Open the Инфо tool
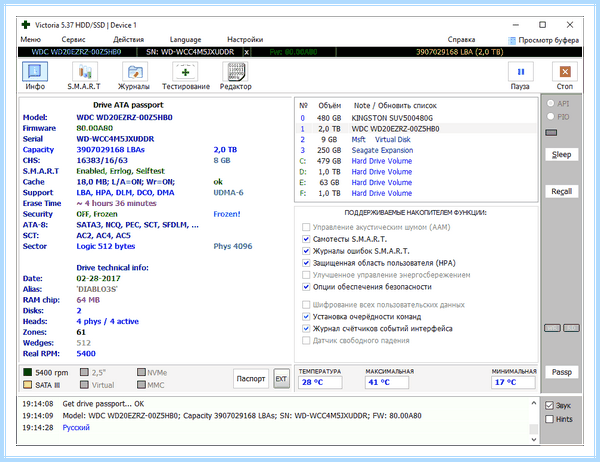Viewport: 600px width, 462px height. coord(35,76)
